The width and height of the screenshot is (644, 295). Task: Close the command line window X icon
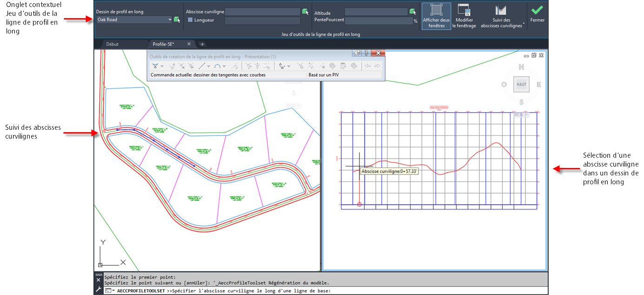coord(98,281)
